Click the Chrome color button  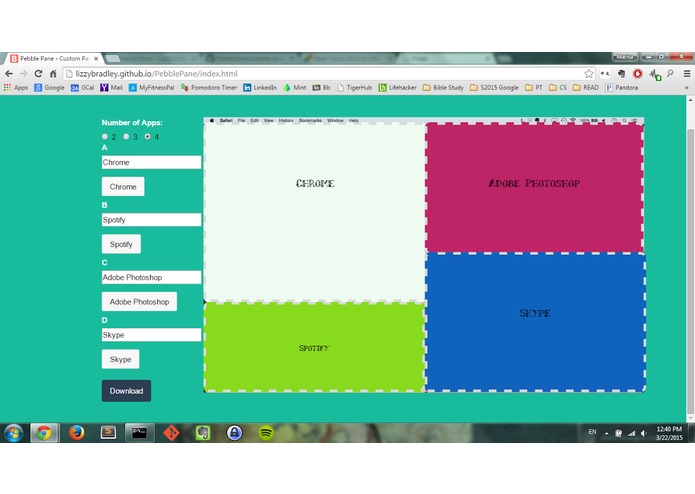[x=123, y=187]
